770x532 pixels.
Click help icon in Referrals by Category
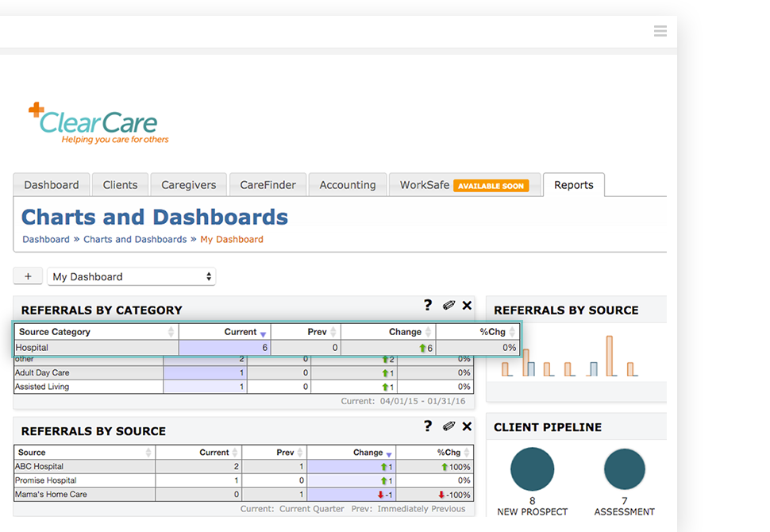click(x=428, y=305)
